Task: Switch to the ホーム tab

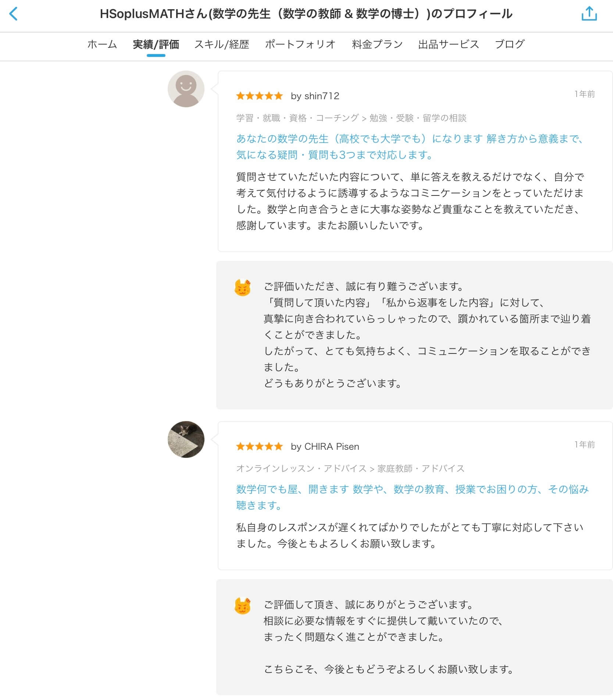Action: [102, 44]
